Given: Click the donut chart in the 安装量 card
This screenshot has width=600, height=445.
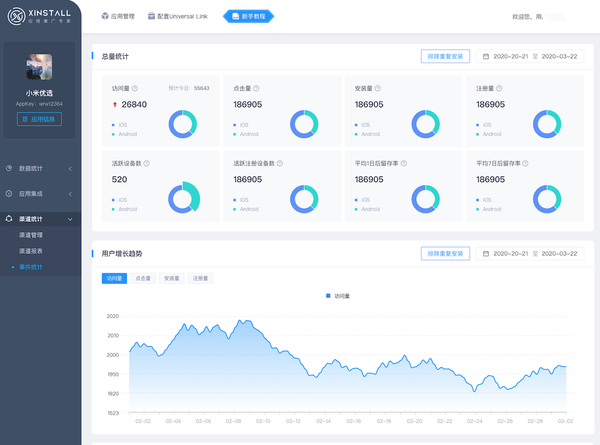Looking at the screenshot, I should (x=426, y=124).
